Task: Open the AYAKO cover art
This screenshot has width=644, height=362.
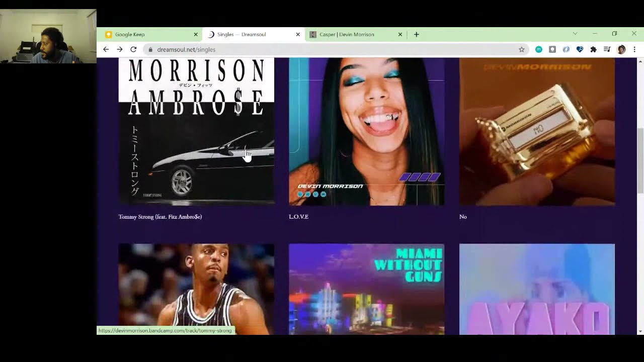Action: (537, 289)
